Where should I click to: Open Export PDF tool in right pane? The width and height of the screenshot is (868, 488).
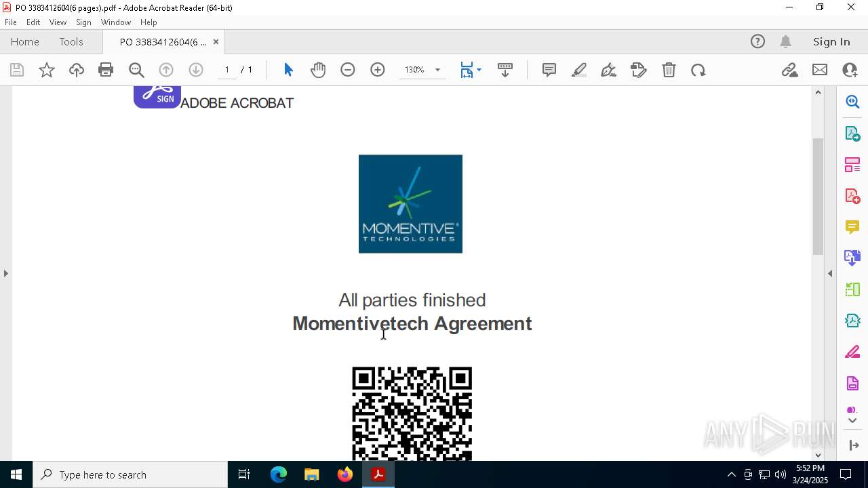click(852, 134)
